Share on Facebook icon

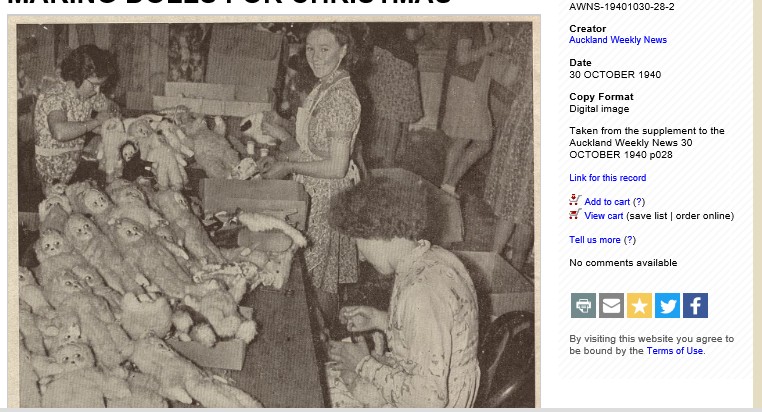(x=695, y=306)
